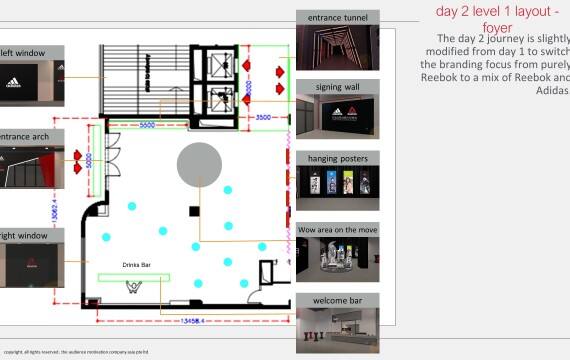The width and height of the screenshot is (570, 360).
Task: Open the signing wall render image
Action: pos(338,116)
